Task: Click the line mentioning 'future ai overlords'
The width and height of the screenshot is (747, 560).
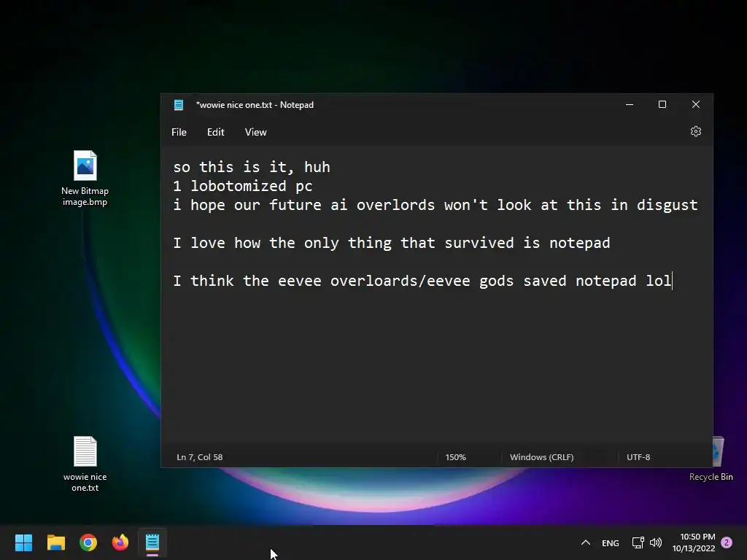Action: coord(436,205)
